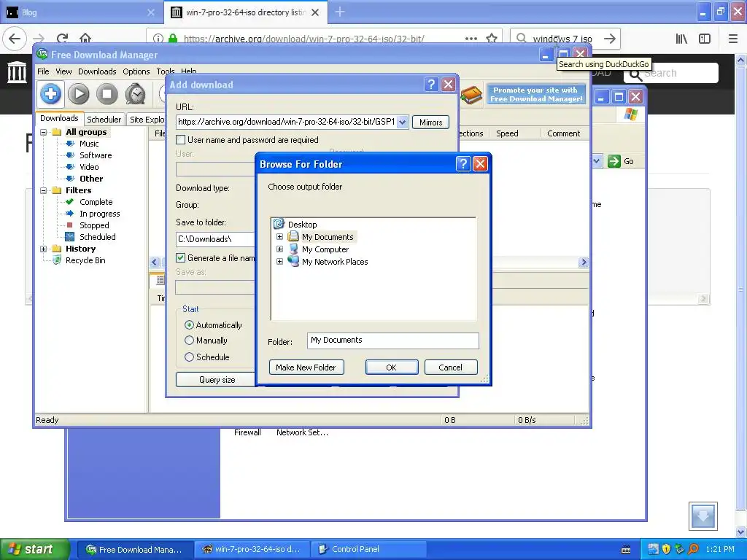Click the page actions three-dots icon
Viewport: 747px width, 560px height.
click(471, 39)
